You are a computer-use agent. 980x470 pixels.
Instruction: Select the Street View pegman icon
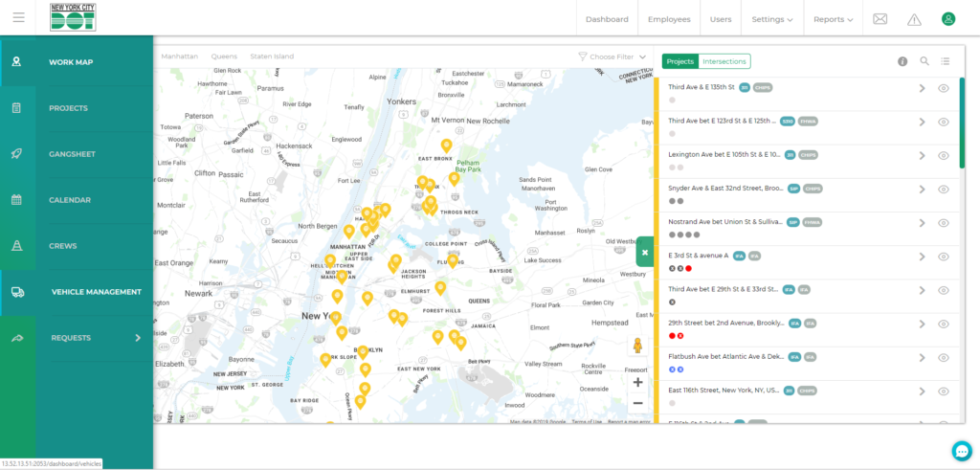click(x=637, y=347)
